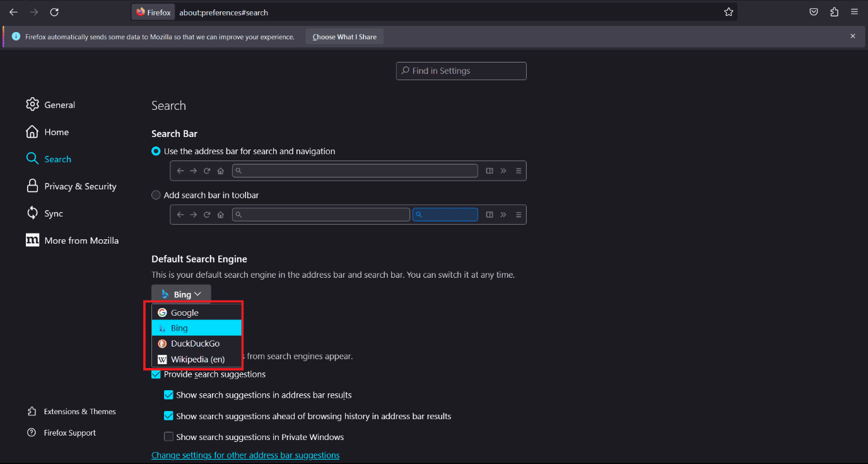Open the Firefox application menu

[x=855, y=12]
